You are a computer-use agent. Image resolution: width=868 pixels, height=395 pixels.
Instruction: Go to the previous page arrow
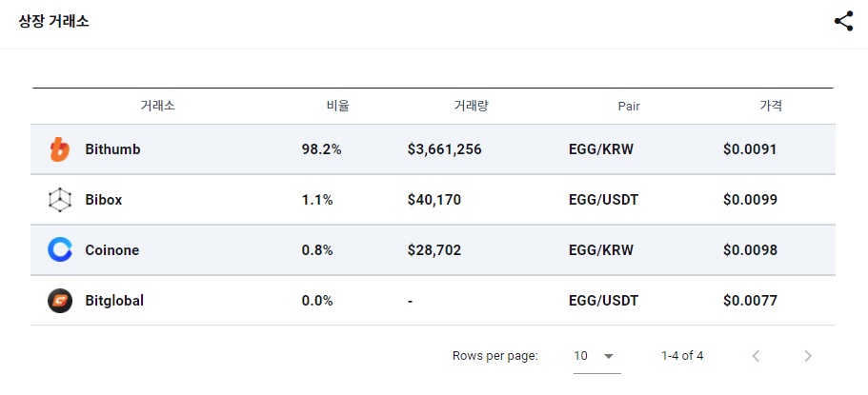tap(756, 356)
